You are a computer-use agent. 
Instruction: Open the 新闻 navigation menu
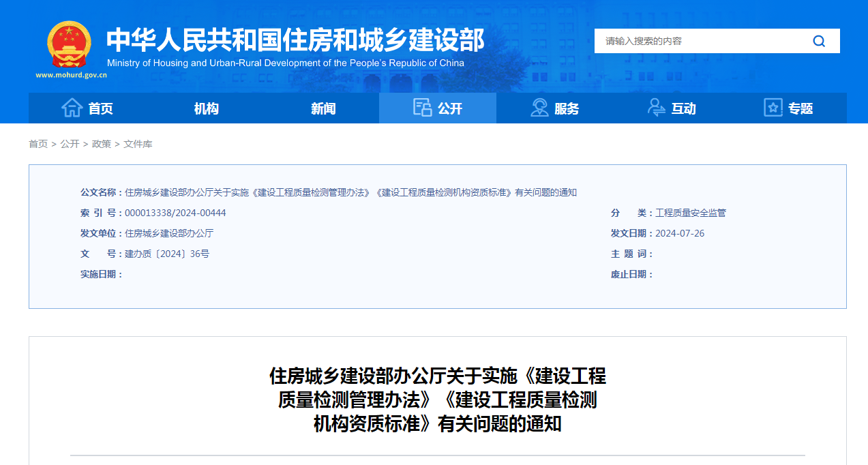[x=323, y=108]
